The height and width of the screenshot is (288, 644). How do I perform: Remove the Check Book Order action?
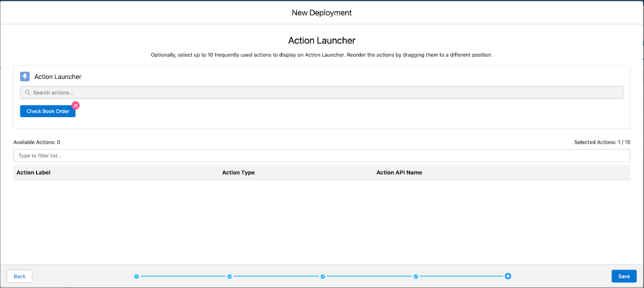click(76, 105)
